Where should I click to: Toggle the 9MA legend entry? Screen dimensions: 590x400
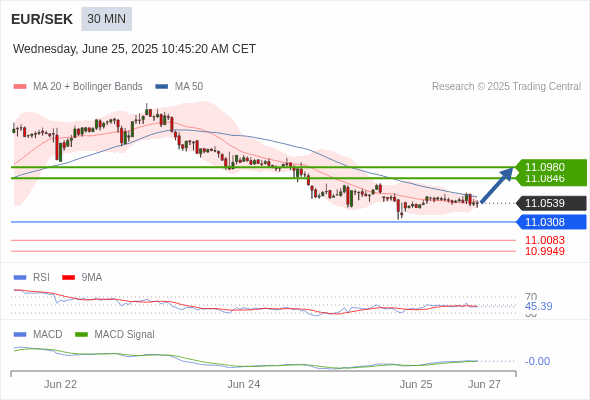point(82,278)
